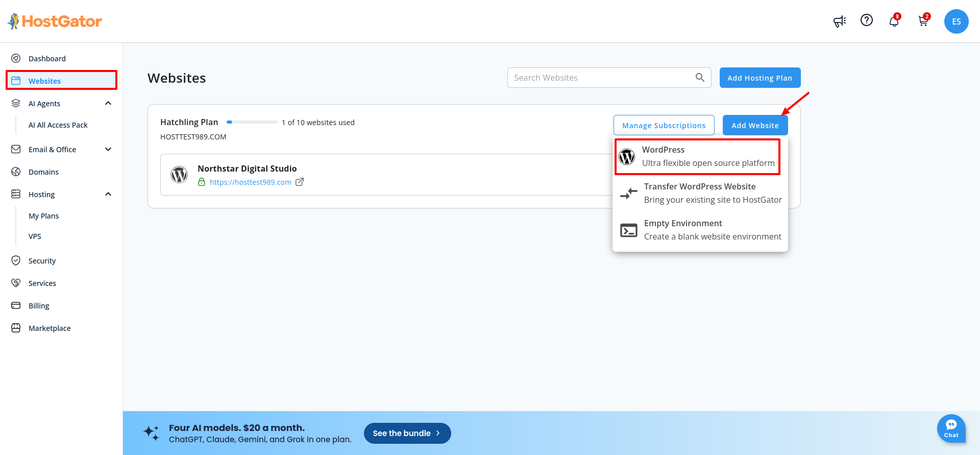The height and width of the screenshot is (455, 980).
Task: Open the external link icon next to hosttest989.com
Action: point(300,182)
